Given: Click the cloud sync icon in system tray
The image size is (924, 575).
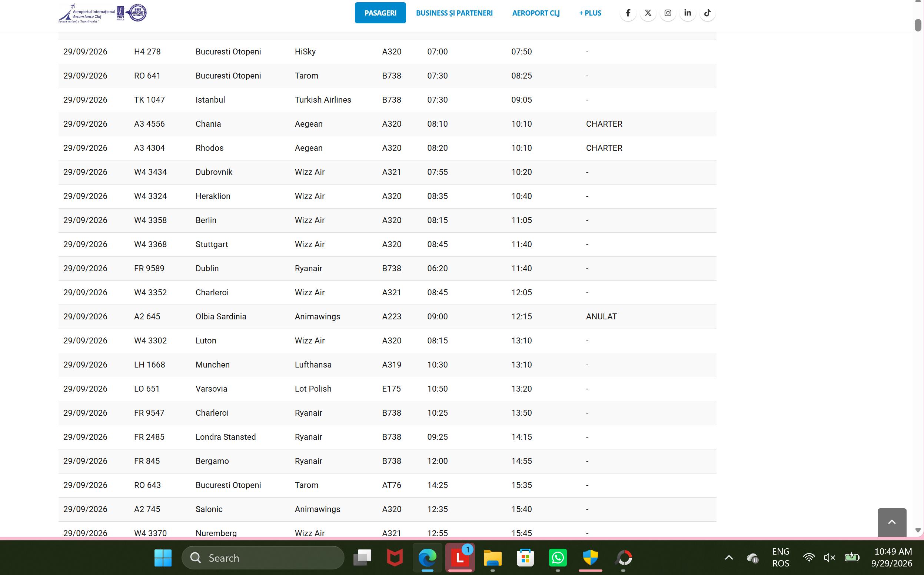Looking at the screenshot, I should (752, 558).
